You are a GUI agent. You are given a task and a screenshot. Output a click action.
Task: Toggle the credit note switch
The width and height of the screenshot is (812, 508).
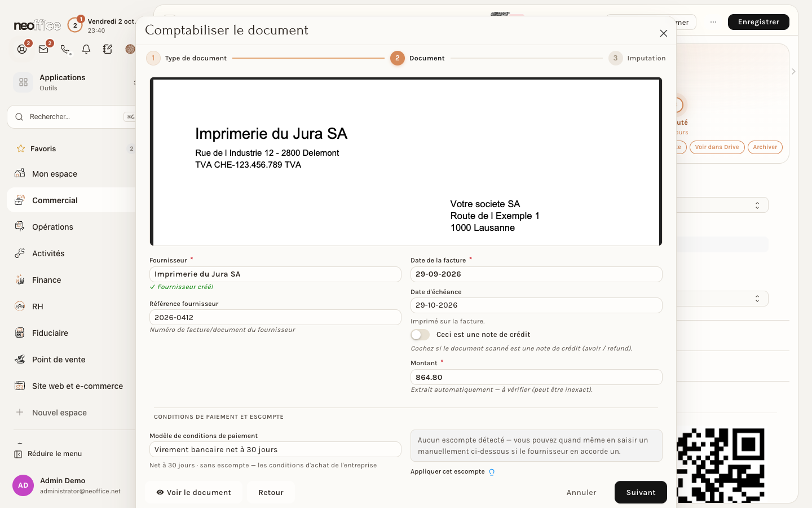420,335
